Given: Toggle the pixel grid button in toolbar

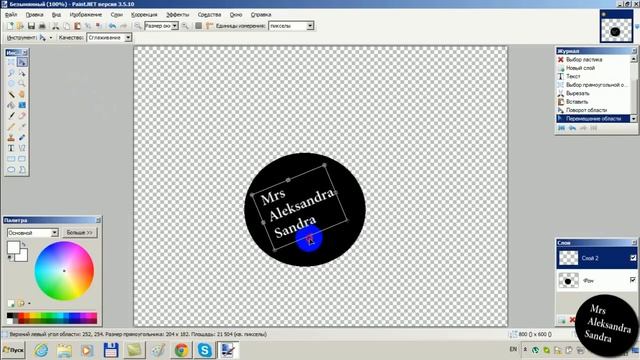Looking at the screenshot, I should pos(198,26).
